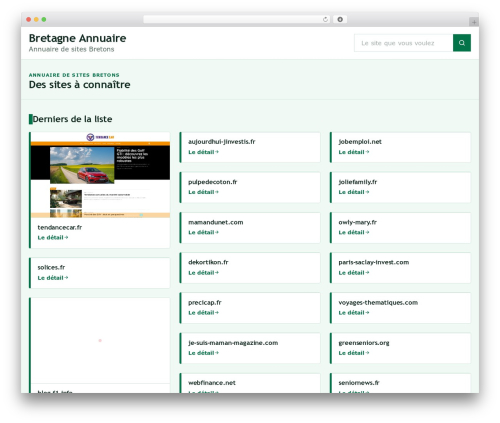Viewport: 500px width, 423px height.
Task: Click 'Le détail' under joliefamily.fr
Action: pyautogui.click(x=354, y=192)
